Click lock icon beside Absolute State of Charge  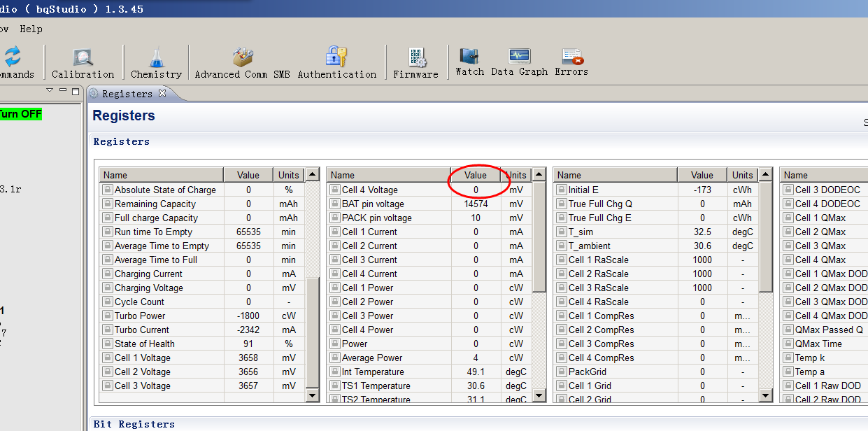point(107,190)
